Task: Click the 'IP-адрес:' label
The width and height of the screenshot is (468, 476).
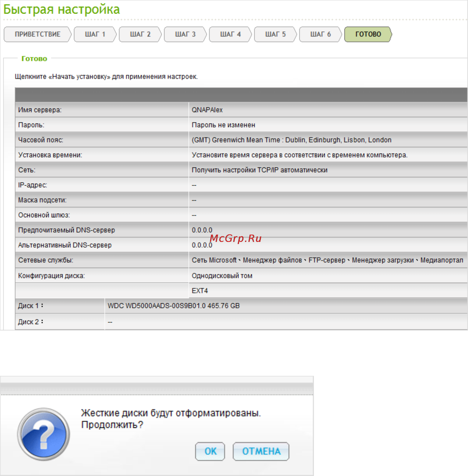Action: pos(32,185)
